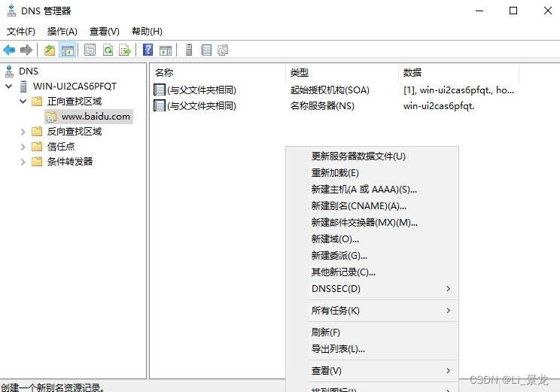Open the 查看(V) menu in menu bar
This screenshot has height=392, width=560.
click(105, 32)
